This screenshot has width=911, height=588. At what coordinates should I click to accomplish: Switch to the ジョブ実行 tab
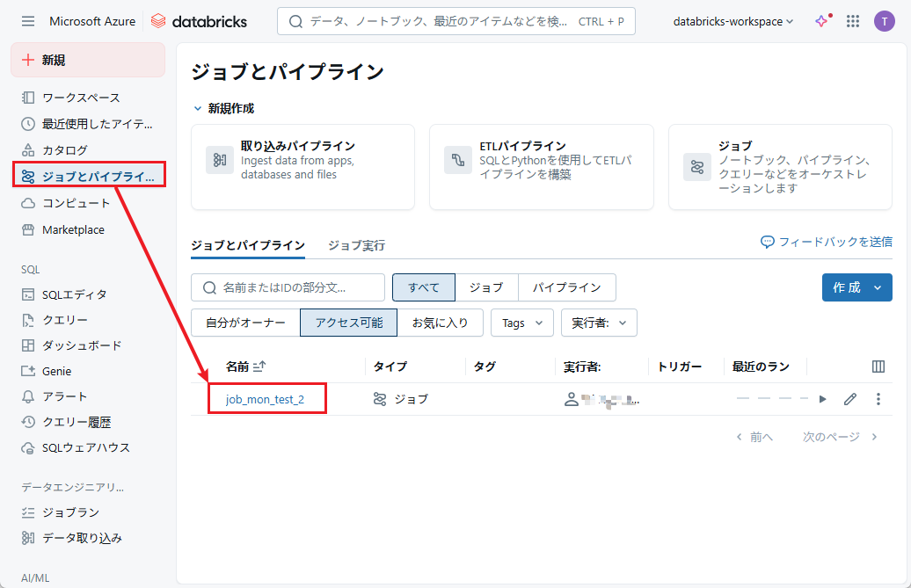(x=356, y=245)
